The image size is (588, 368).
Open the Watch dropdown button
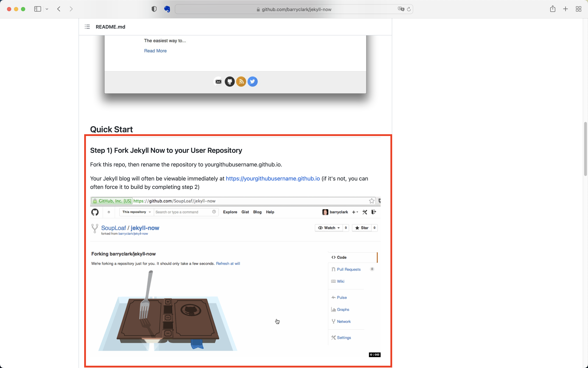pos(329,228)
